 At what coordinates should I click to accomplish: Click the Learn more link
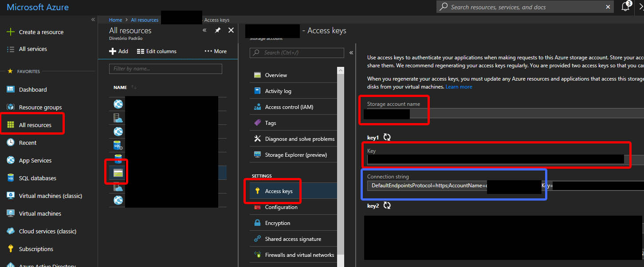coord(459,87)
